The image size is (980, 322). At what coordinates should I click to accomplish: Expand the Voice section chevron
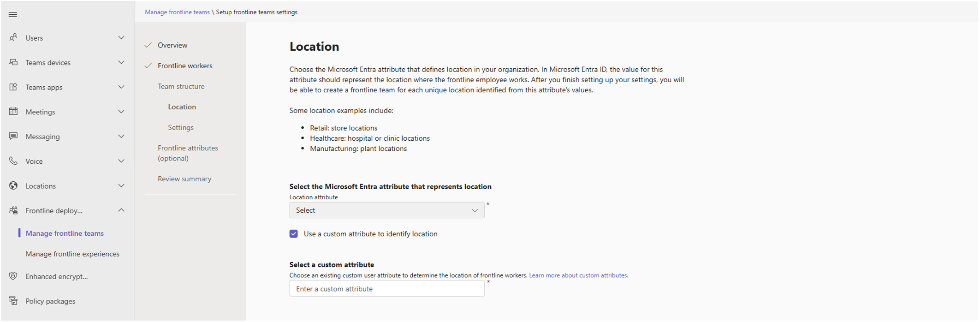(121, 161)
